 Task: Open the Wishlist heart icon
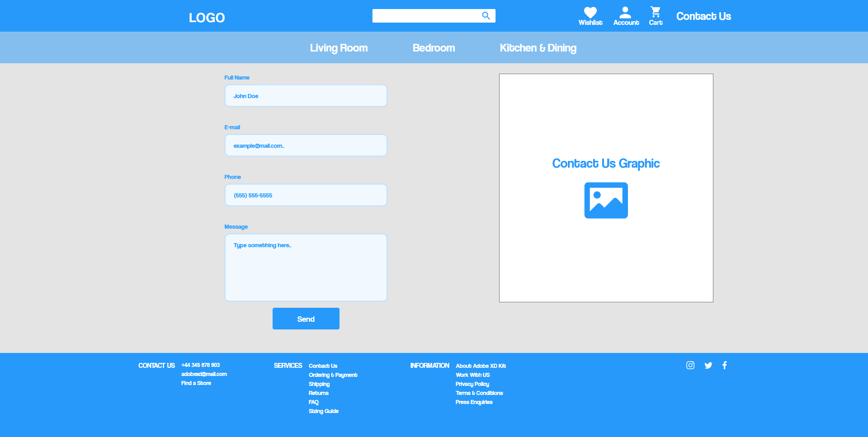coord(590,12)
